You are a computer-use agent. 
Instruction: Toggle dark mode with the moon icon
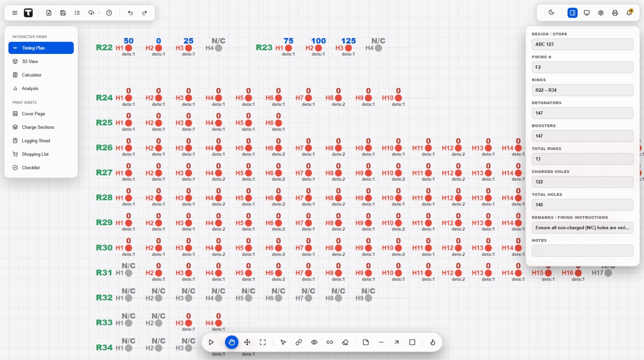coord(551,13)
